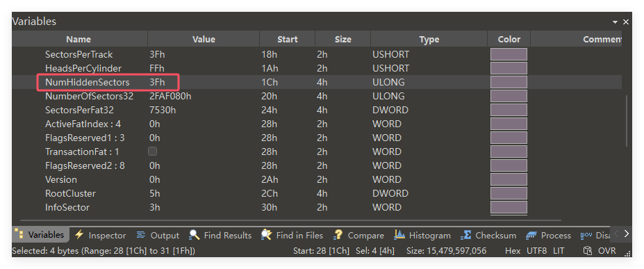Click the FFh value of HeadsPerCylinder
This screenshot has height=269, width=644.
click(157, 68)
